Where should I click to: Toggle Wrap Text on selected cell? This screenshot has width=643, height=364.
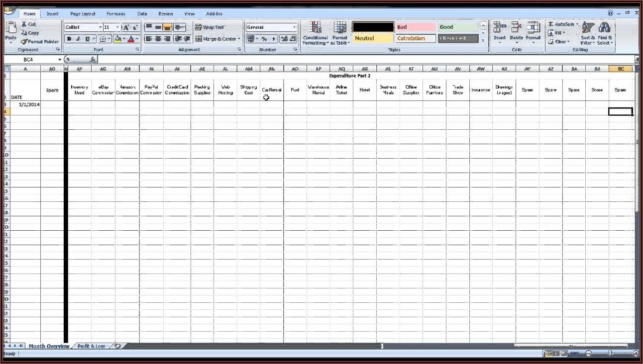(209, 27)
